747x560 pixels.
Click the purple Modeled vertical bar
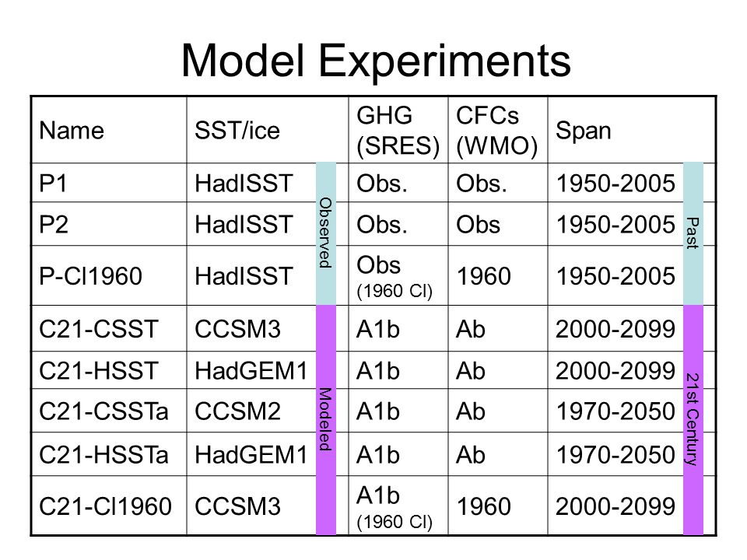(326, 420)
